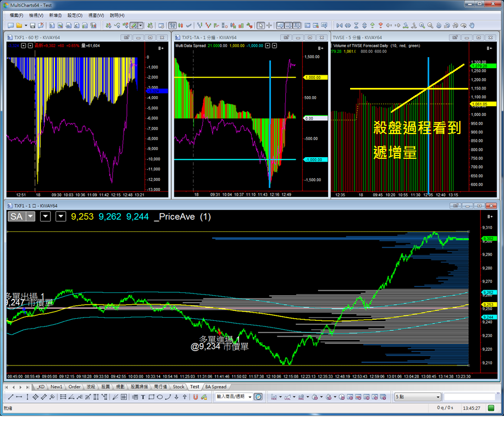Image resolution: width=504 pixels, height=422 pixels.
Task: Click the 1,000.00 yellow price marker
Action: tap(315, 77)
